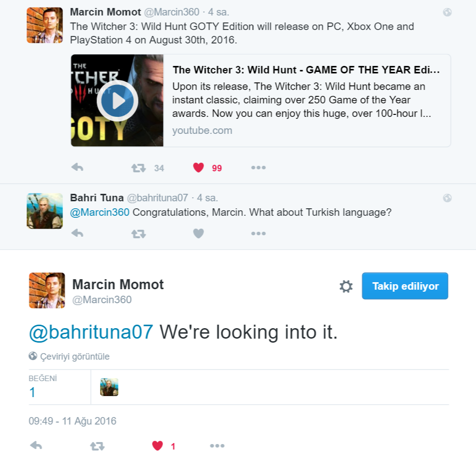Reply to the 'We're looking into it' tweet

click(36, 446)
